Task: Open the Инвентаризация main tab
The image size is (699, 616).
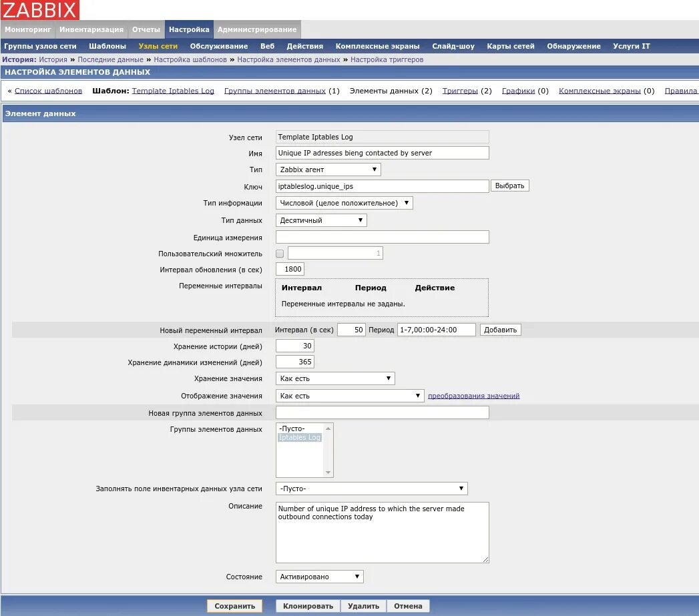Action: (91, 29)
